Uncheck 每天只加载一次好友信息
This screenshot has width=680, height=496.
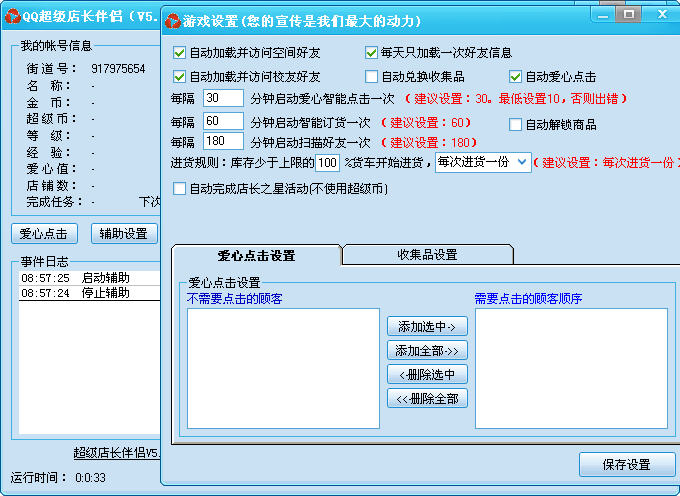click(x=371, y=53)
